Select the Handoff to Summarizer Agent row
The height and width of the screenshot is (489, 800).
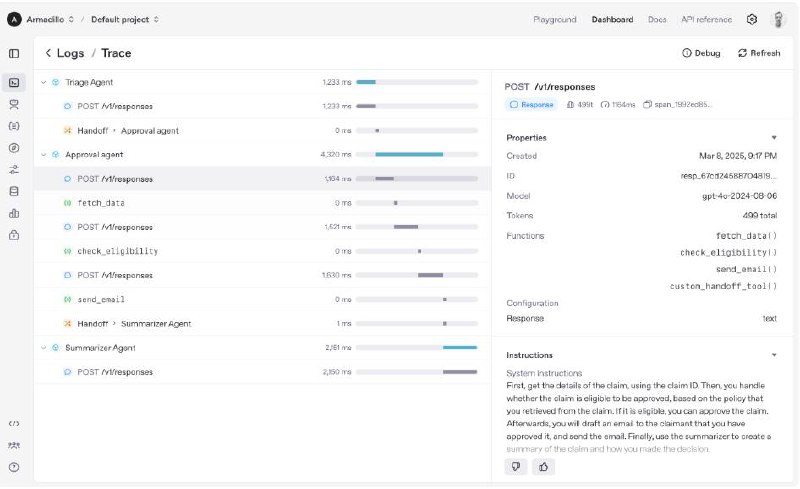click(x=262, y=324)
